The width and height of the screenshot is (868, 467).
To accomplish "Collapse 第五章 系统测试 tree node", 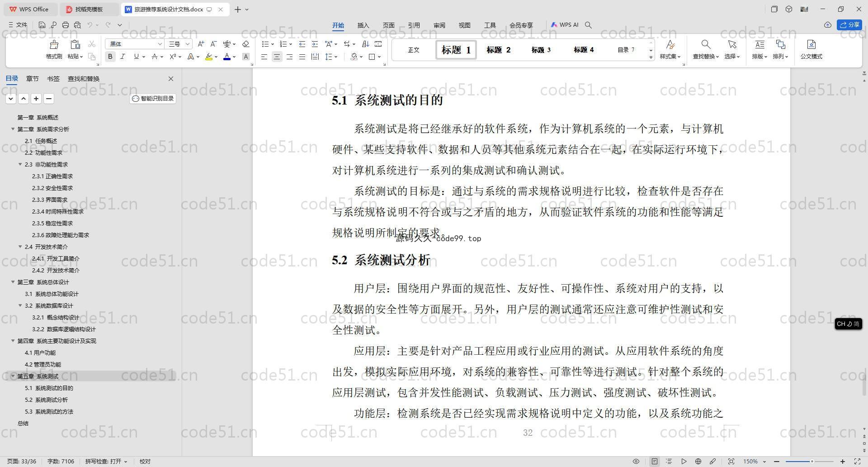I will tap(13, 376).
